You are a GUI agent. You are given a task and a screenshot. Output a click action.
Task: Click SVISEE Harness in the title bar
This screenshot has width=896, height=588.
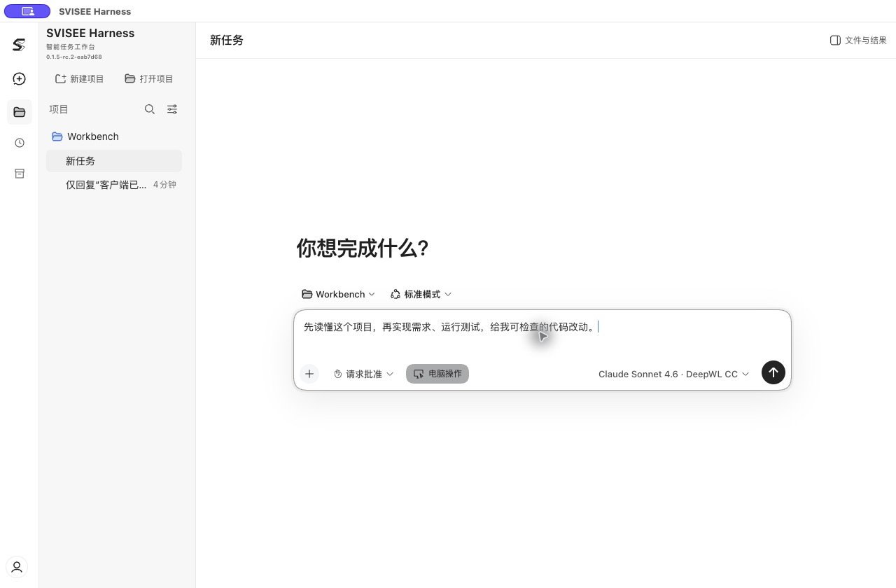pyautogui.click(x=95, y=11)
